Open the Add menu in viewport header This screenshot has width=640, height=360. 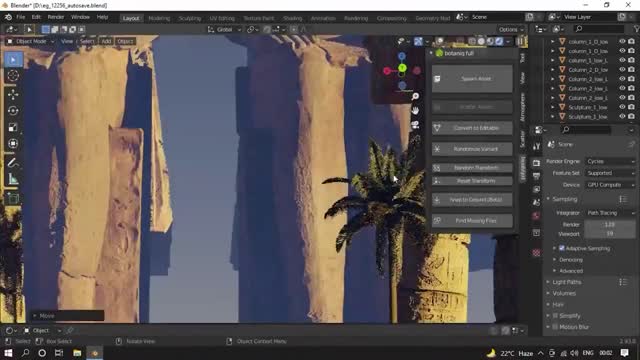[x=106, y=41]
